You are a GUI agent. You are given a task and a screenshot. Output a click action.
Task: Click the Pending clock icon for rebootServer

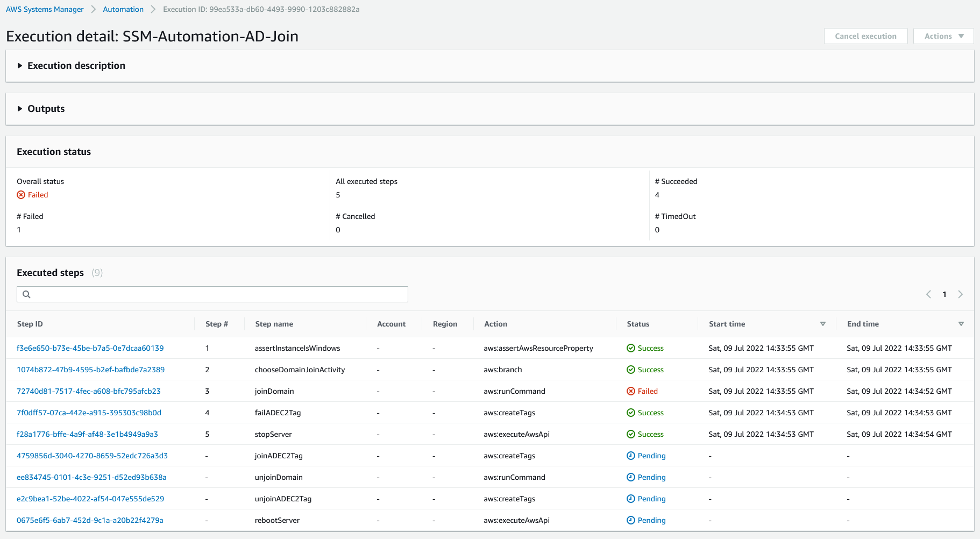pos(631,520)
